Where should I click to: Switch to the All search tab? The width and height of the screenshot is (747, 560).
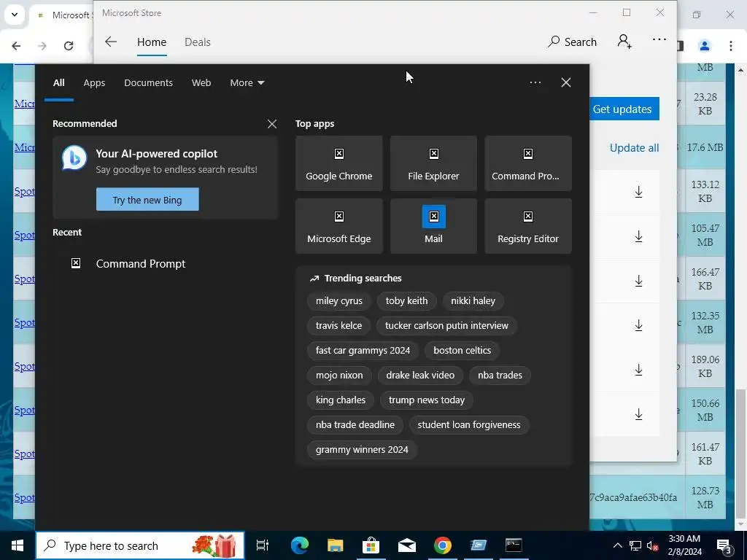click(x=58, y=83)
